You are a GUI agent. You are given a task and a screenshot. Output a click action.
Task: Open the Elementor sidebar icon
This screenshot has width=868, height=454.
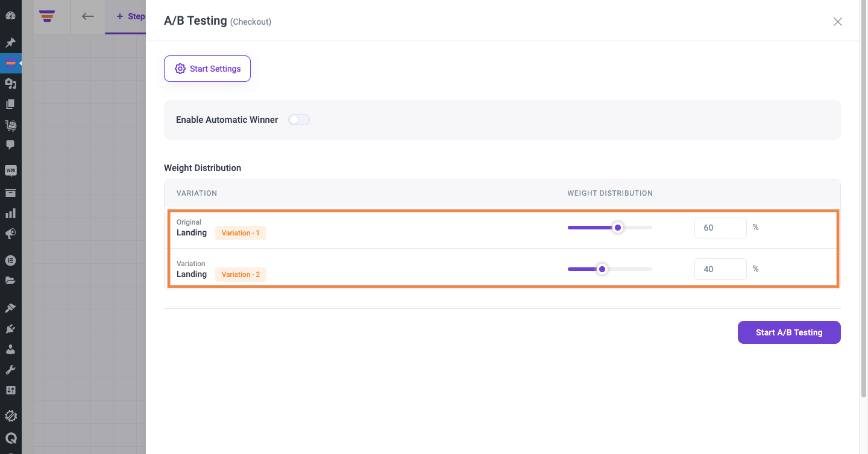click(x=10, y=260)
